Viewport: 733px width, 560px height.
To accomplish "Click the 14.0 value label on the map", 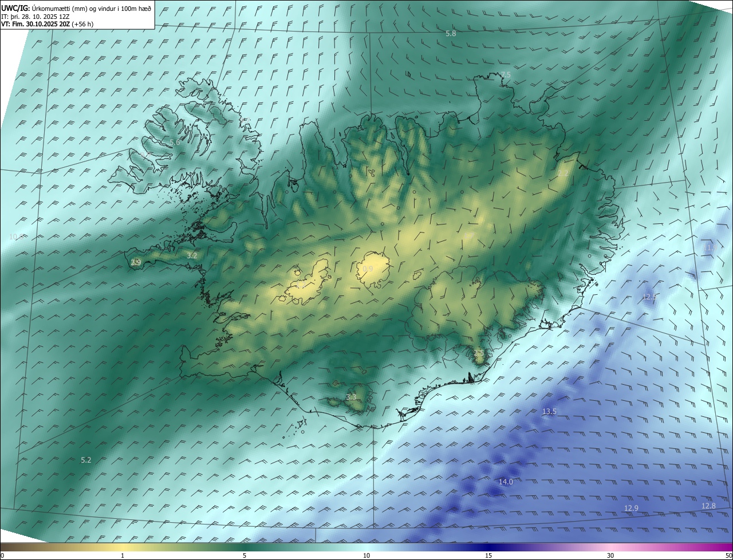I will [506, 482].
